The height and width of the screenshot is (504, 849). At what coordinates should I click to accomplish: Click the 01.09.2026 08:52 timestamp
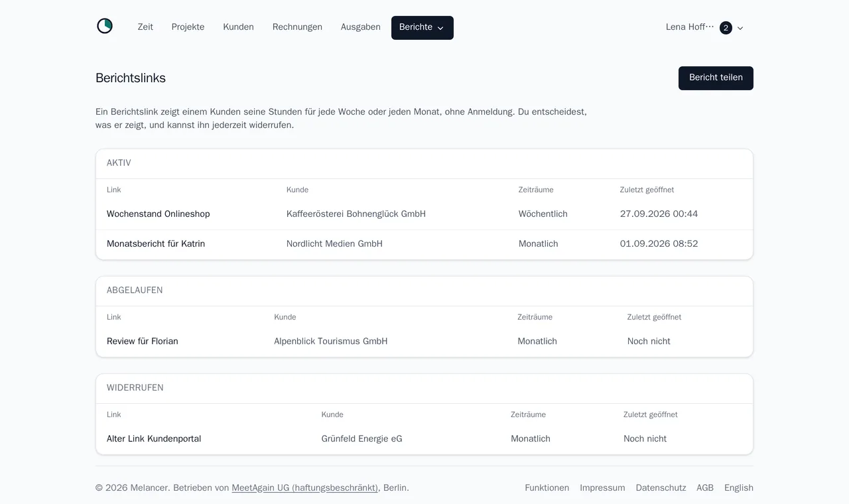[659, 244]
